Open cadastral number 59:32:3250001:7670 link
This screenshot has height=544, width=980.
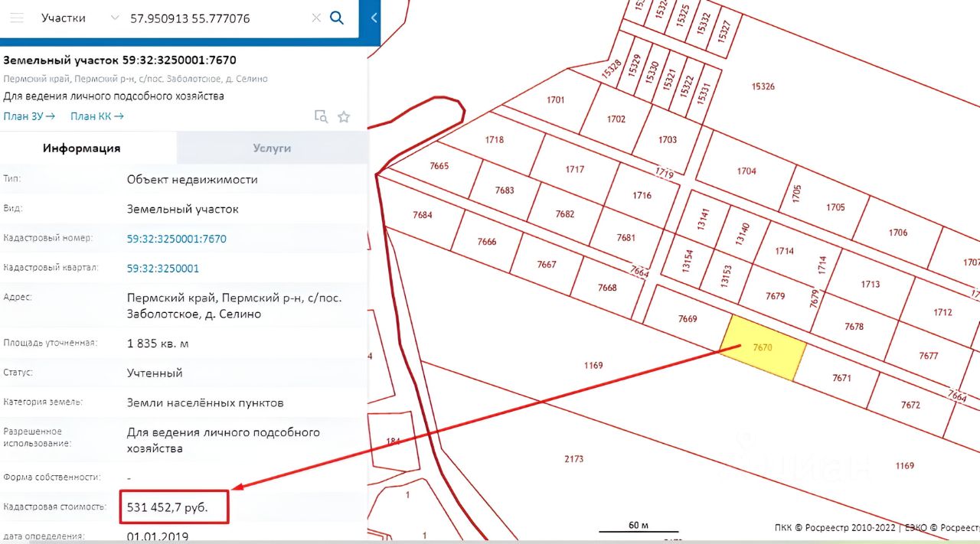tap(177, 239)
